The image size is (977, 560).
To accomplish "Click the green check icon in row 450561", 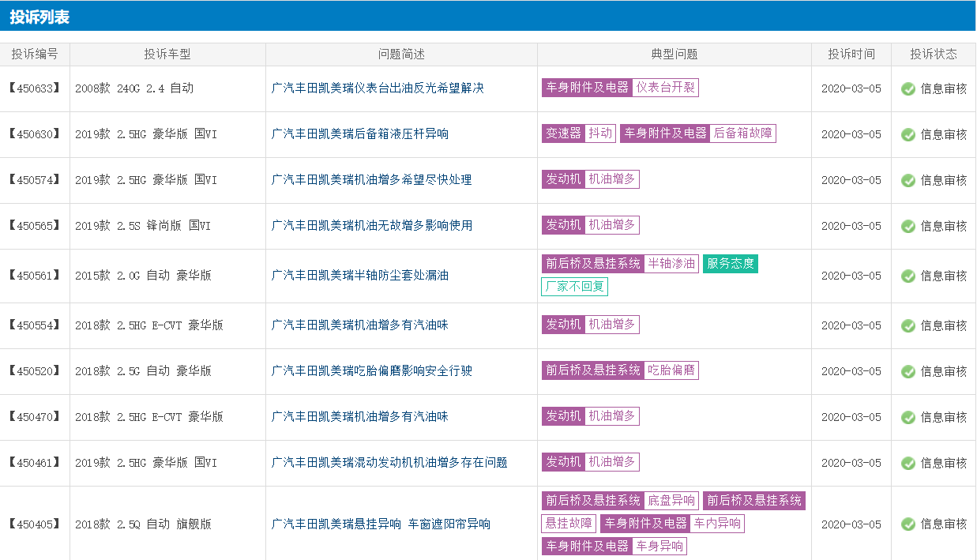I will click(908, 276).
